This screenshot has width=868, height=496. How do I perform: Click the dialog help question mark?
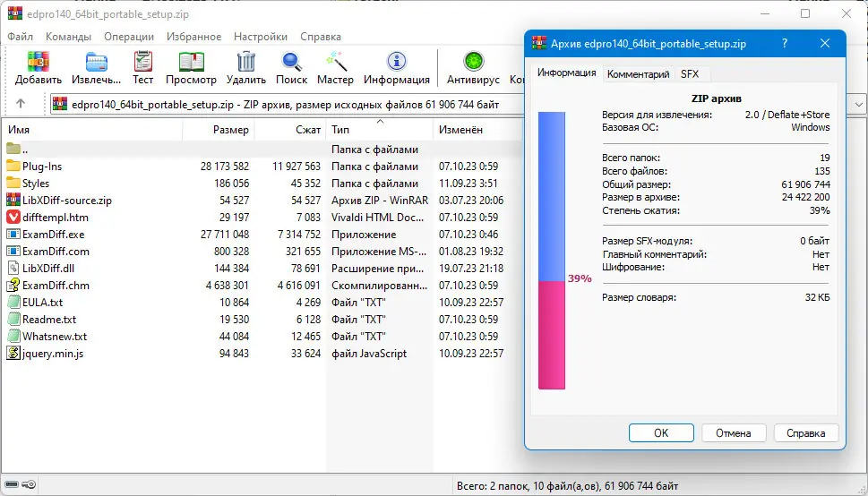point(785,43)
